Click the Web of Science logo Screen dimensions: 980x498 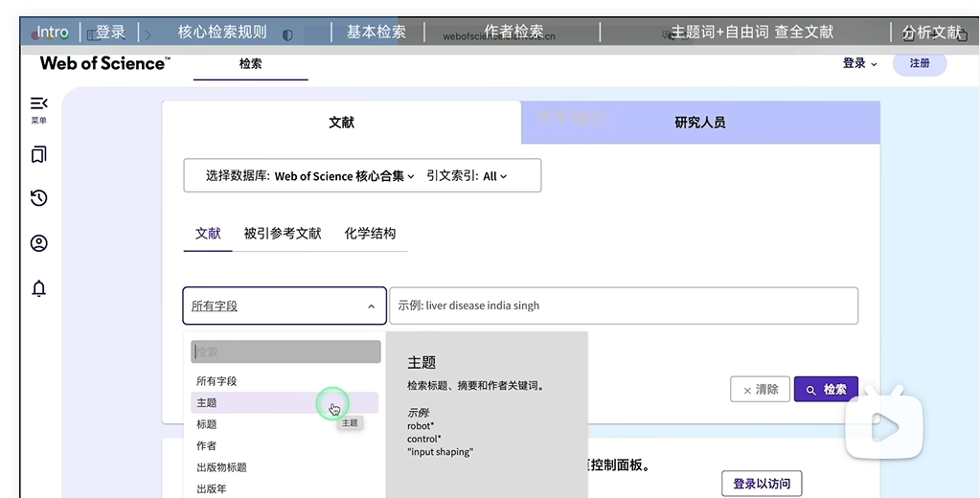pos(105,63)
